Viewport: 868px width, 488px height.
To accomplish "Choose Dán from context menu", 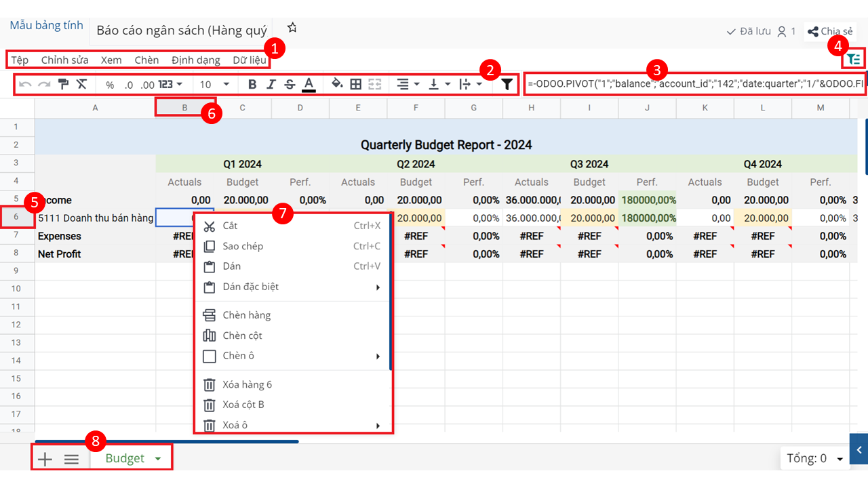I will [293, 266].
